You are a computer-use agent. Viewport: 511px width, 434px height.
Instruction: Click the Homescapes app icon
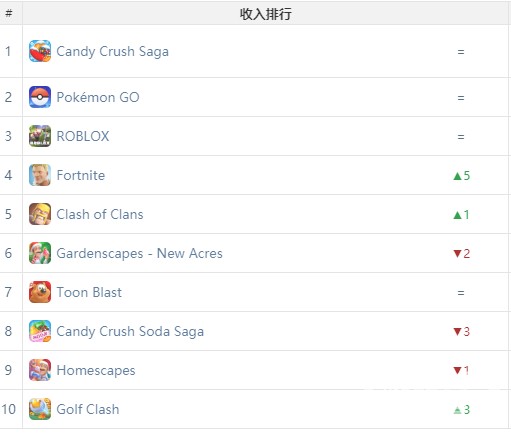(x=40, y=370)
